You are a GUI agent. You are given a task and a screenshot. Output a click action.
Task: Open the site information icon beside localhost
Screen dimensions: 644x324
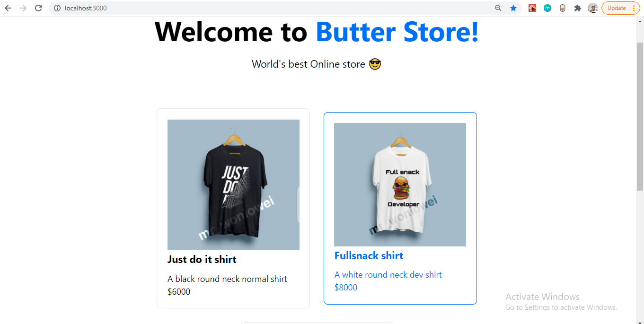[57, 8]
